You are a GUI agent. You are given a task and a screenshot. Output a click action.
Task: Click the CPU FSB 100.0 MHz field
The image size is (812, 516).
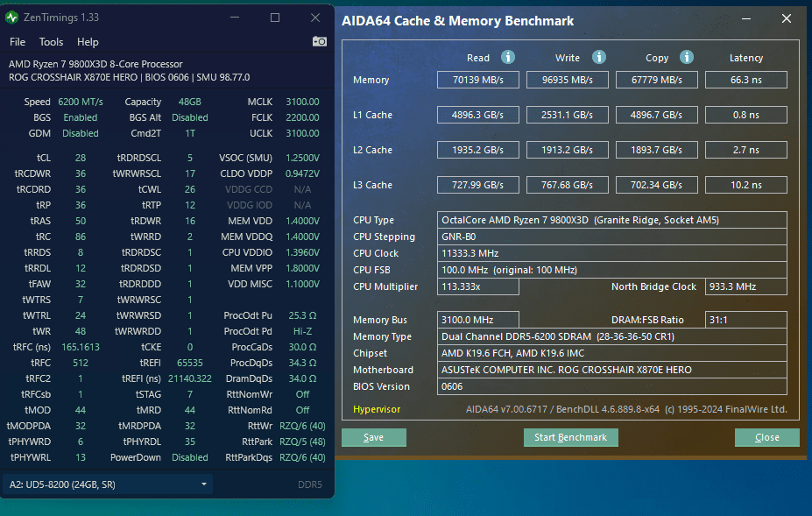coord(612,270)
